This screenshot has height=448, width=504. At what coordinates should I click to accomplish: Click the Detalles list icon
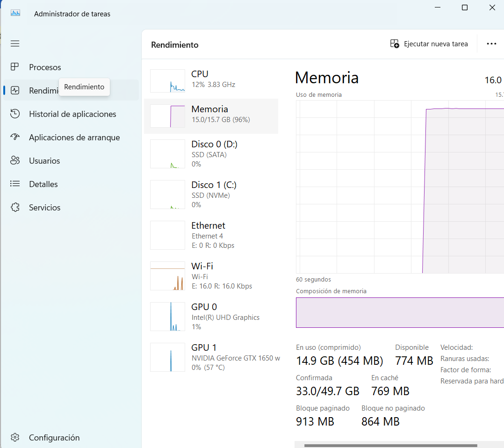15,184
